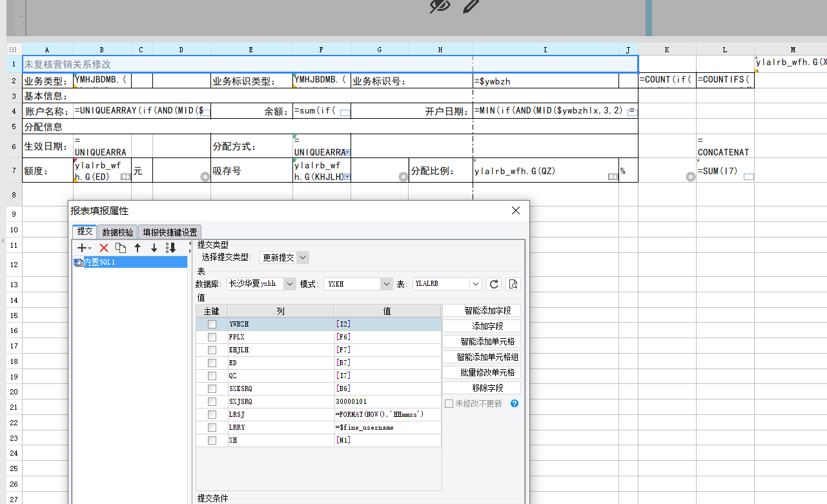Open the dropdown widget in cell F6
Image resolution: width=827 pixels, height=504 pixels.
point(348,153)
